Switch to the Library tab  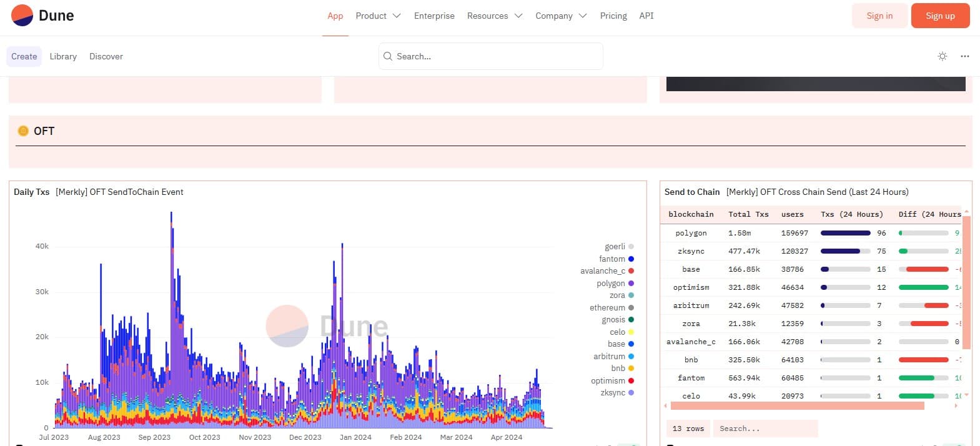tap(63, 56)
